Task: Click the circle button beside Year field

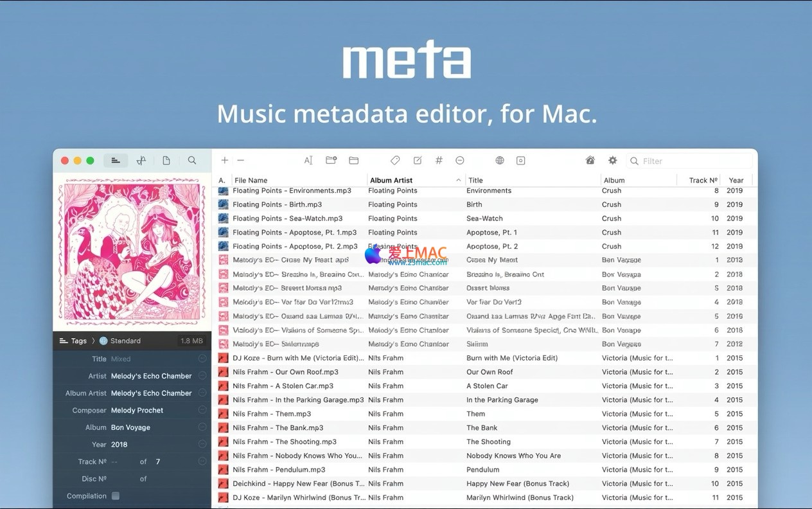Action: (x=202, y=444)
